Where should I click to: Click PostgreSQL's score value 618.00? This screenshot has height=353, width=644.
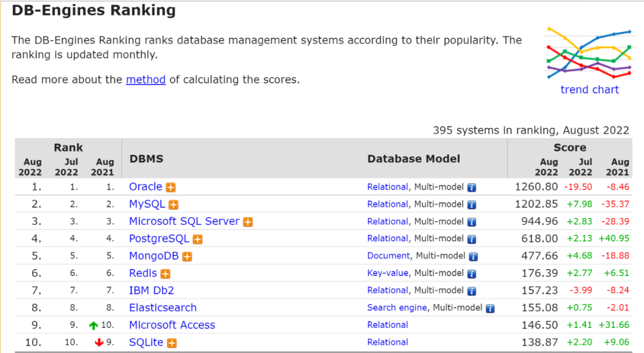(540, 239)
